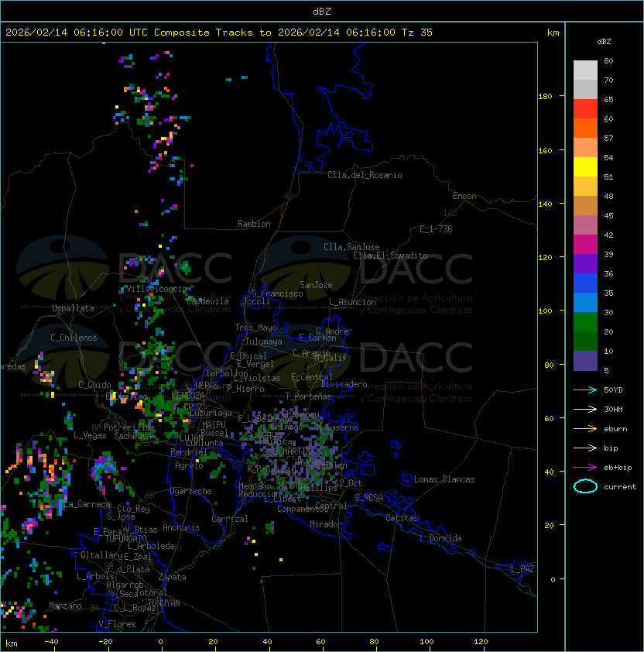Click the 'Anchoris' map label

point(181,527)
